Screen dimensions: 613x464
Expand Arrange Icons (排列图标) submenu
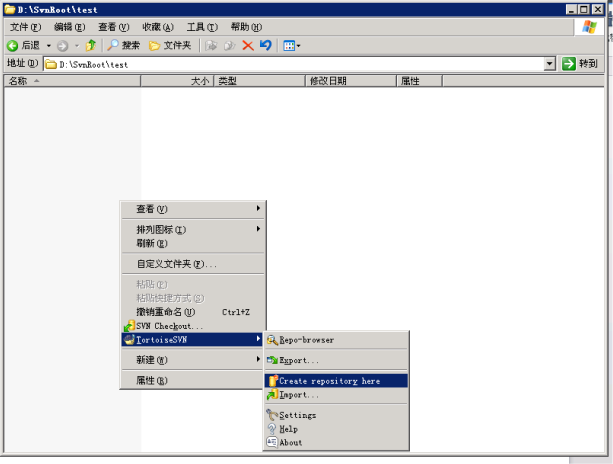(193, 229)
